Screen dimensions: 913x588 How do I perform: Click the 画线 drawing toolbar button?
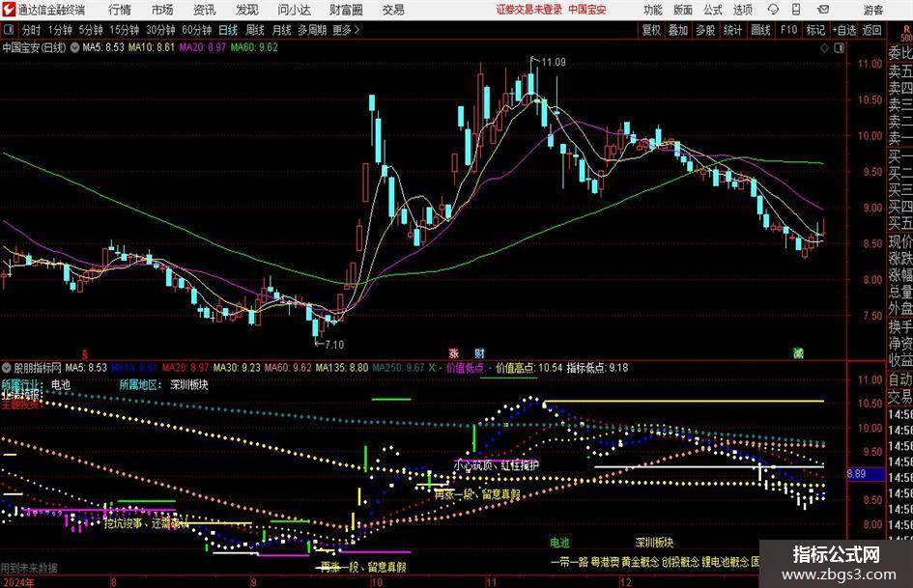coord(760,30)
